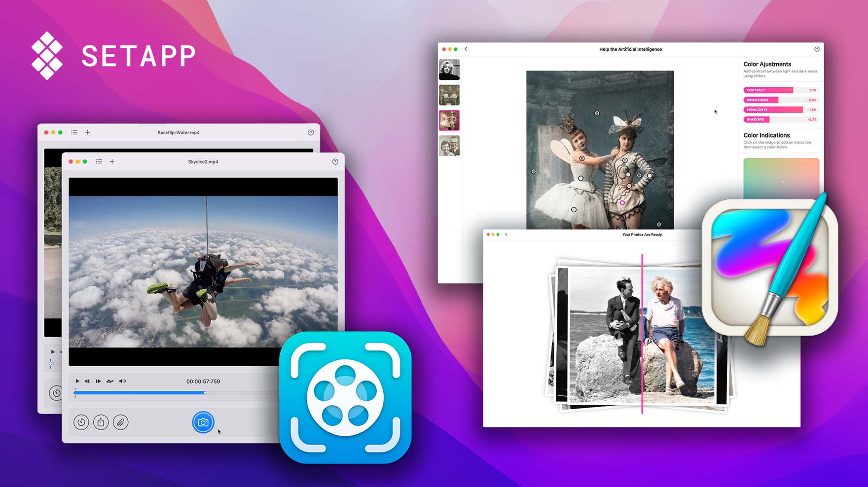Viewport: 868px width, 487px height.
Task: Open help in the Backflip-Water.mp4 window
Action: pyautogui.click(x=311, y=133)
